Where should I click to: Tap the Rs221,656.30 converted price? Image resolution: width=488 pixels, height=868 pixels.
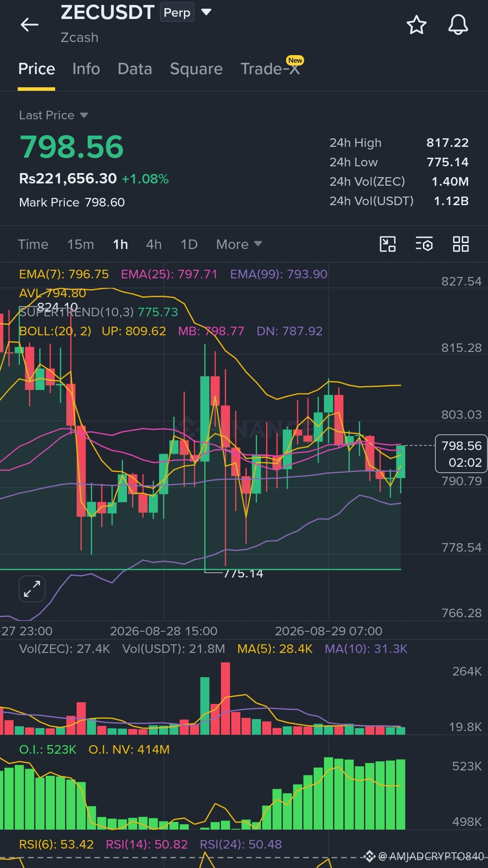click(x=68, y=178)
